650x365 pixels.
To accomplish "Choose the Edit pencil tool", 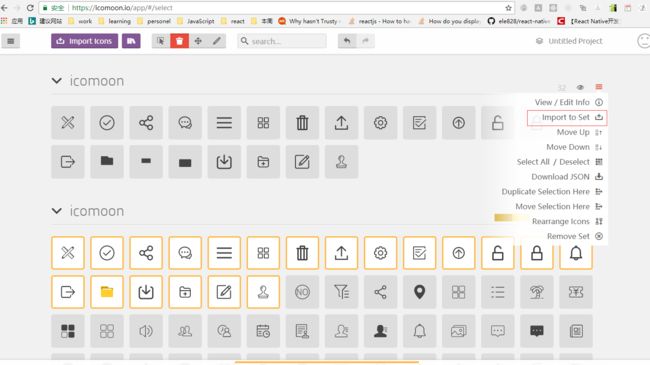I will pos(217,41).
